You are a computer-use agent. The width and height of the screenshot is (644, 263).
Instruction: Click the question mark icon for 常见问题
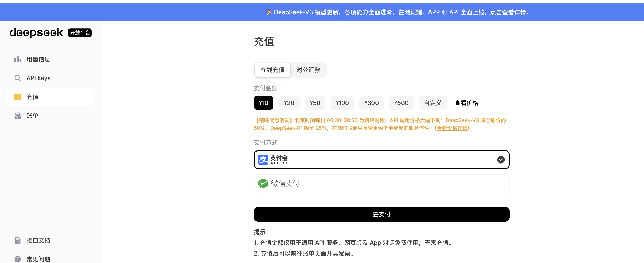pyautogui.click(x=17, y=259)
